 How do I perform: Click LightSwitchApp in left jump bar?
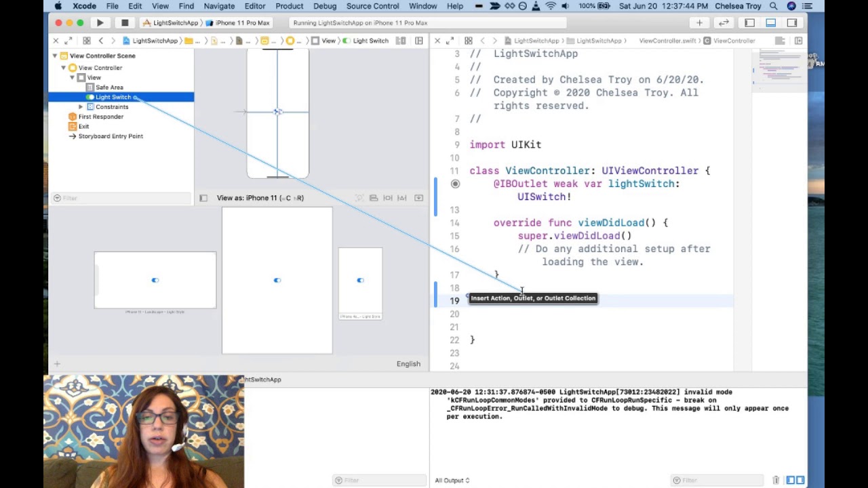150,41
